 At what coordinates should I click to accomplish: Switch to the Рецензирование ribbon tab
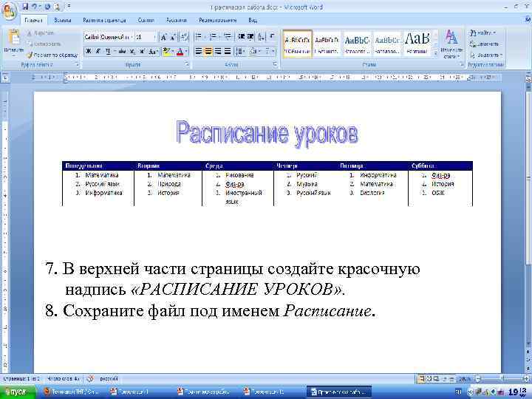click(217, 21)
